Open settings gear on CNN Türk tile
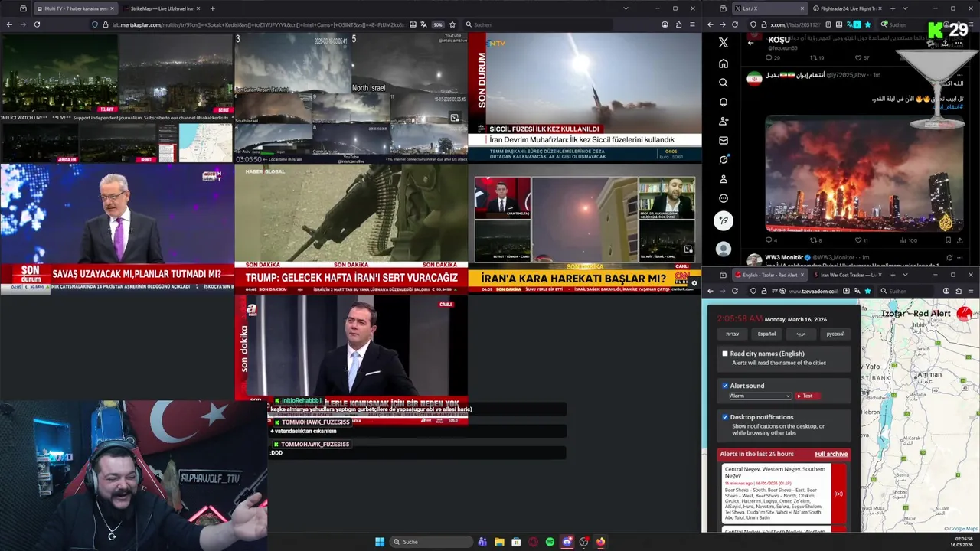Viewport: 980px width, 551px height. 694,283
